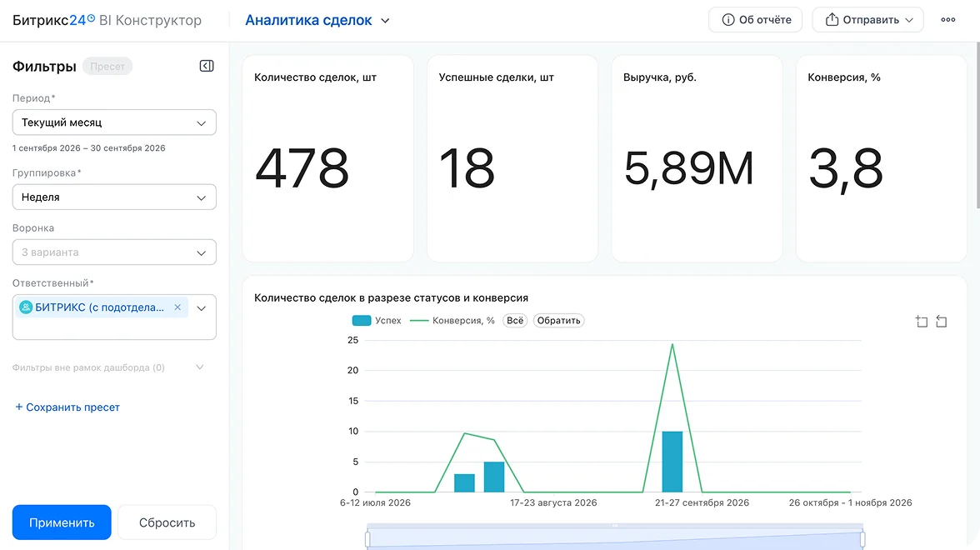Screen dimensions: 980x550
Task: Remove БИТРИКС responsible tag
Action: pyautogui.click(x=177, y=307)
